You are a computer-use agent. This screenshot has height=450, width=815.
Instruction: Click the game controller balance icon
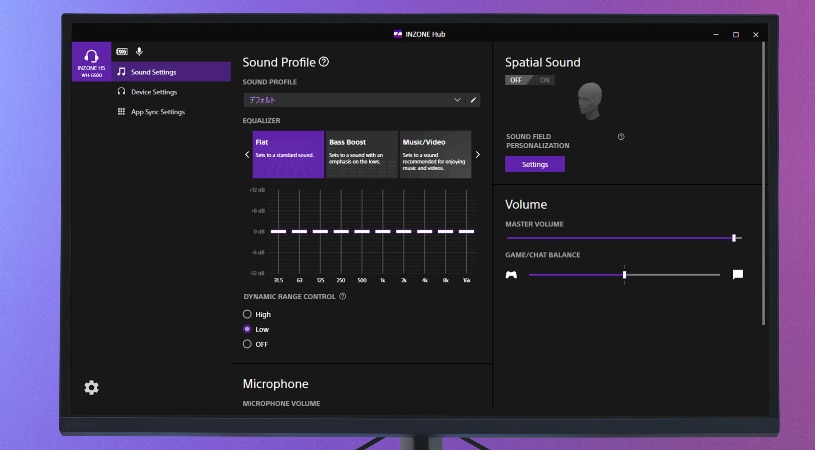pos(511,274)
